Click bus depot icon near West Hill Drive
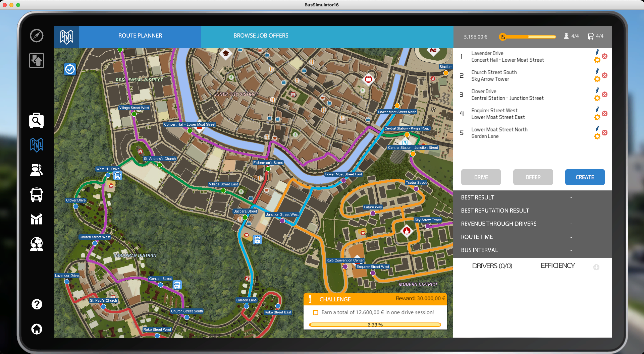This screenshot has width=644, height=354. point(117,175)
